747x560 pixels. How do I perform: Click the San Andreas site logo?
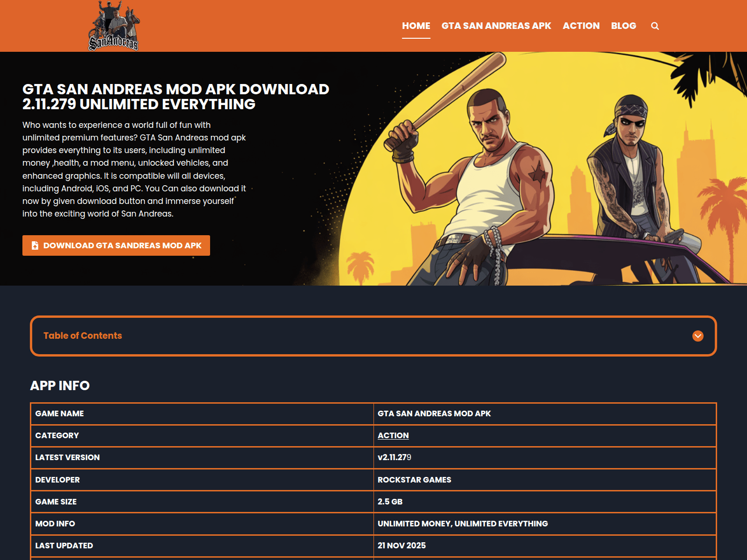coord(113,26)
